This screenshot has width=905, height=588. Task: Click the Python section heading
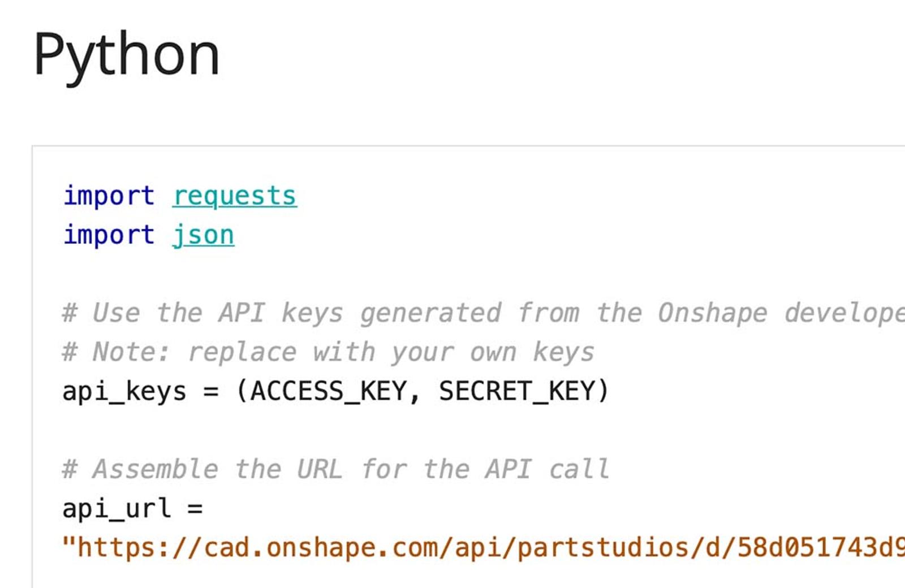coord(127,55)
